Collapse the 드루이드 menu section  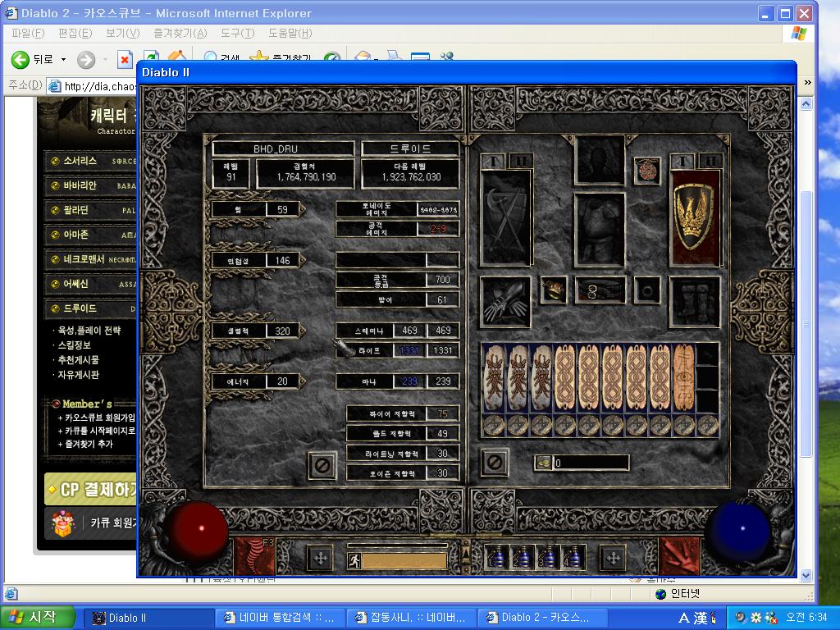coord(91,308)
